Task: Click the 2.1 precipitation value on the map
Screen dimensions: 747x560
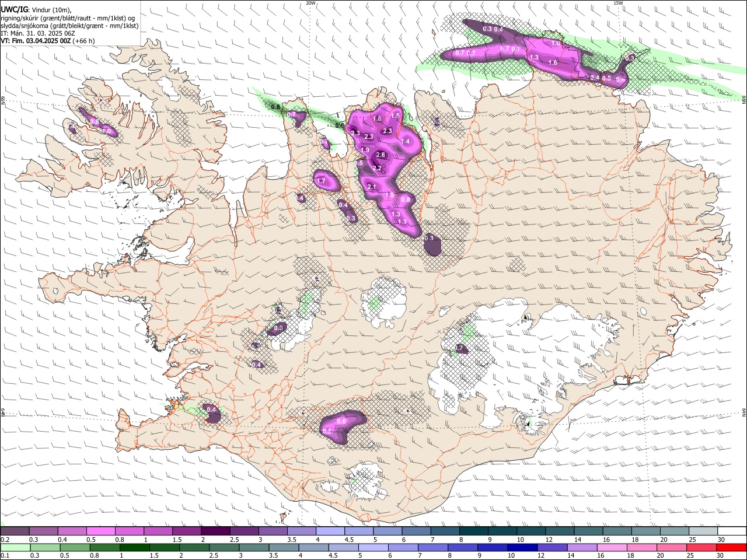Action: 372,187
